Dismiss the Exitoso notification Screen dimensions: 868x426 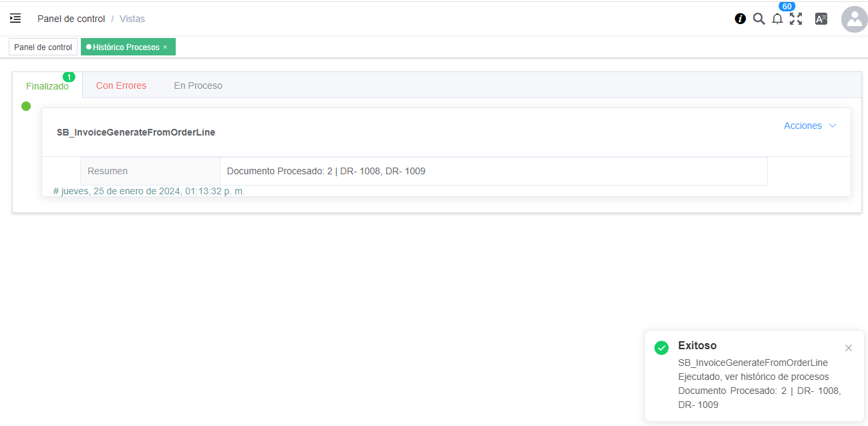[x=849, y=348]
